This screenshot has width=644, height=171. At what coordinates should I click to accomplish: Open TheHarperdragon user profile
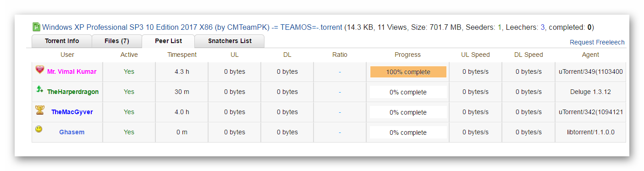point(73,92)
